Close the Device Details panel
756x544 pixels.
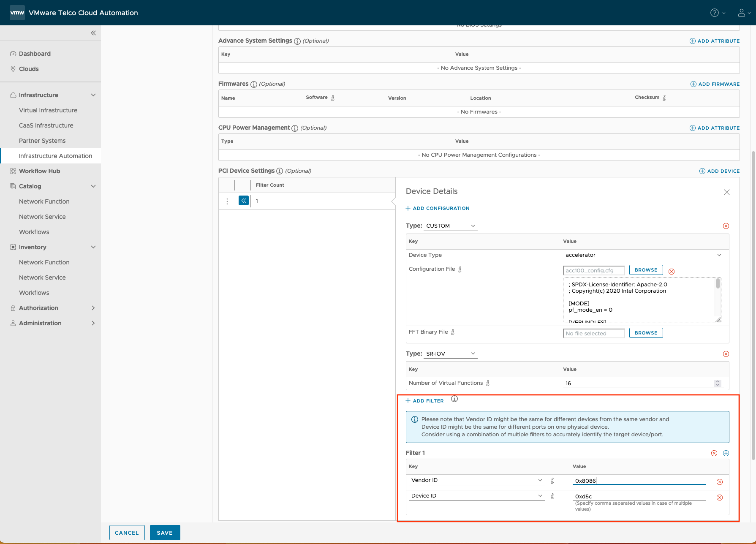(727, 192)
